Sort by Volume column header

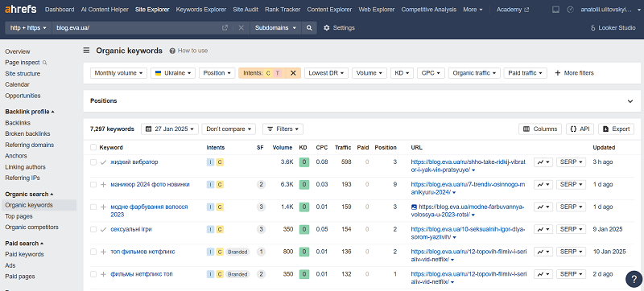coord(283,148)
